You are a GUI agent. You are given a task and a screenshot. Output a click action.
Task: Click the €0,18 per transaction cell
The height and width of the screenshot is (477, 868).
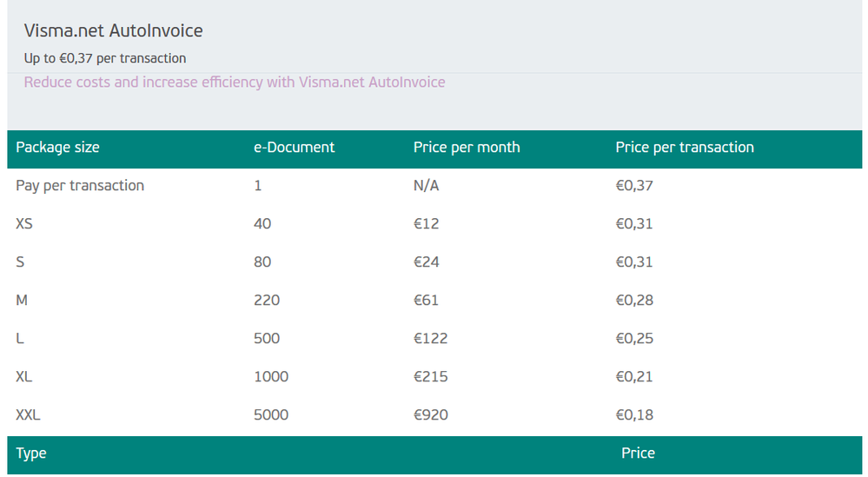634,415
